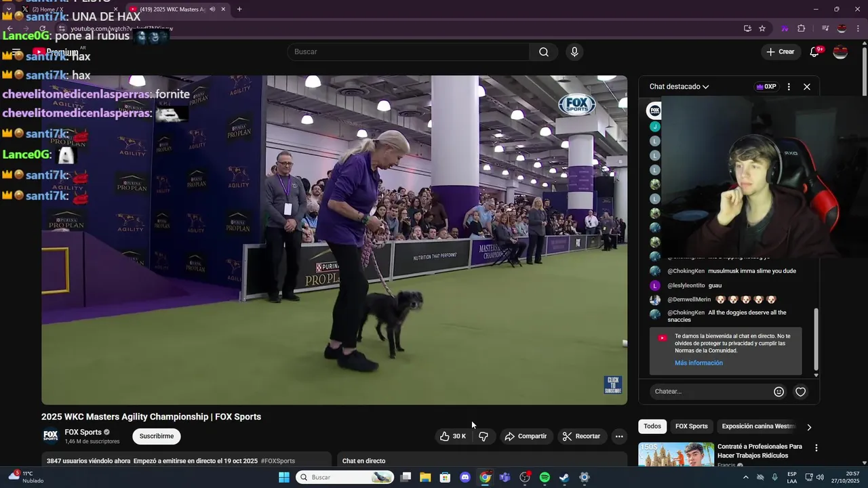Open volume control in system tray
The height and width of the screenshot is (488, 868).
pyautogui.click(x=820, y=477)
